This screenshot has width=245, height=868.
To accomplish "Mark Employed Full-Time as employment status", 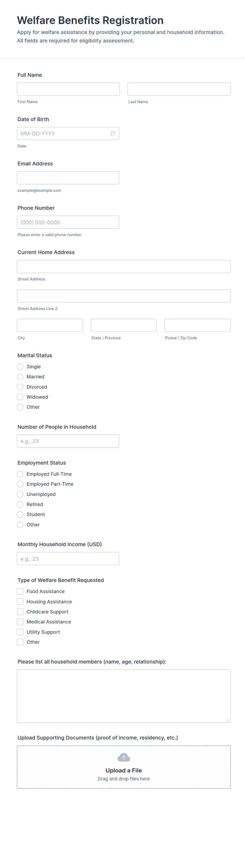I will tap(20, 474).
